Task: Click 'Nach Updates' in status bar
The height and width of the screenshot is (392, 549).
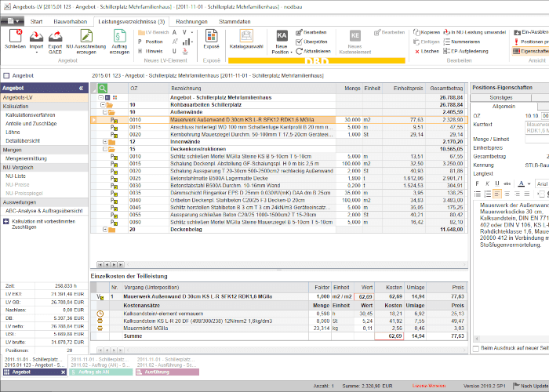Action: coord(532,386)
